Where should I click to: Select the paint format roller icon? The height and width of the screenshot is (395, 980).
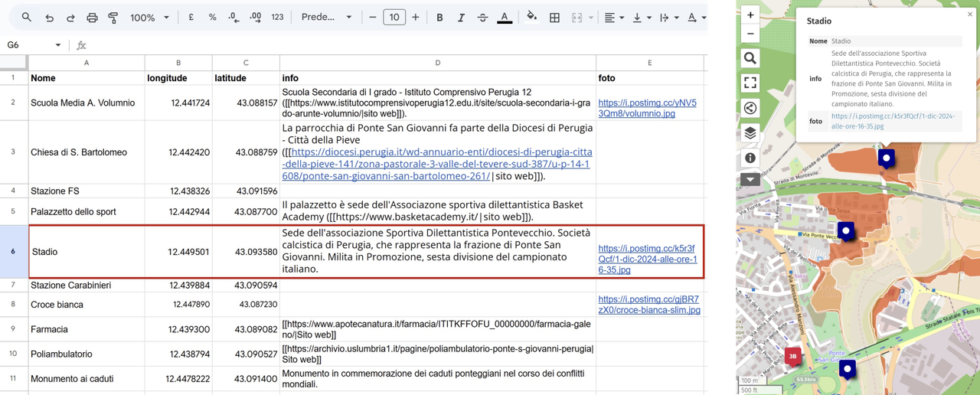click(x=113, y=18)
